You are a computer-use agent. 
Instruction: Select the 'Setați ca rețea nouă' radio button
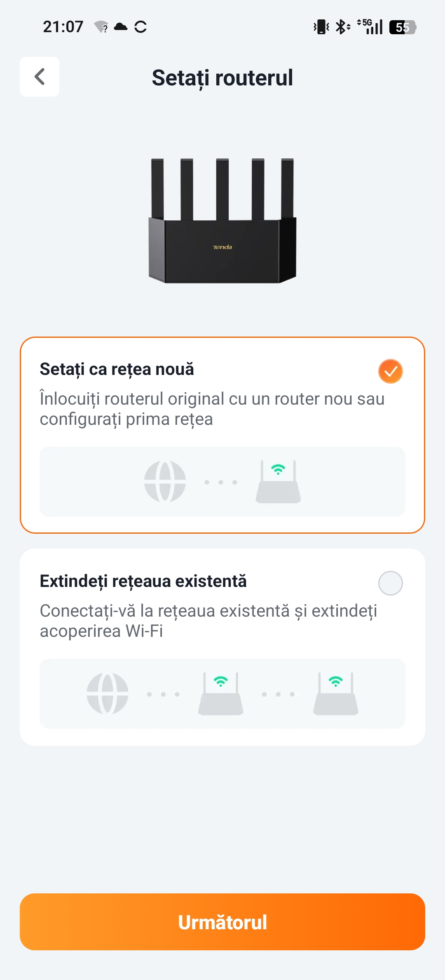390,371
